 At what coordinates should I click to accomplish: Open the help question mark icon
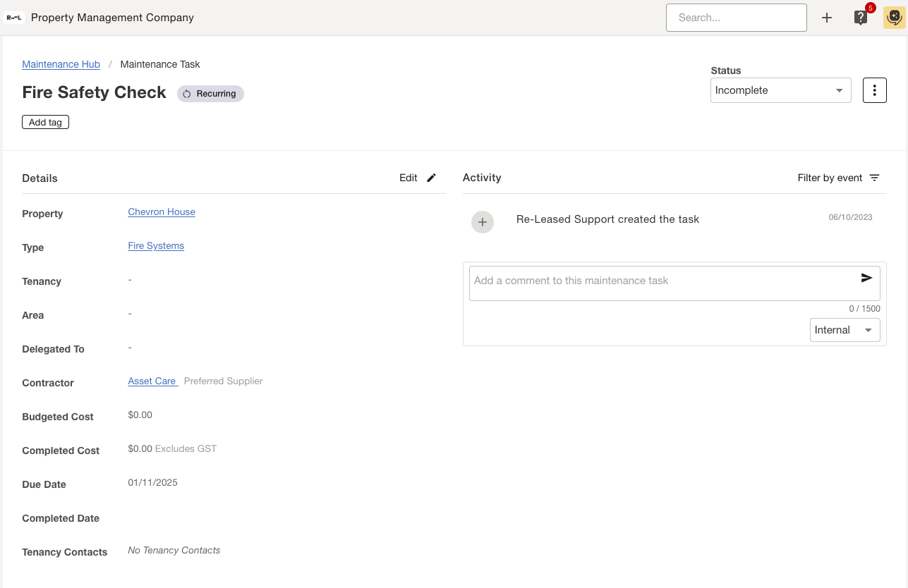(x=861, y=18)
